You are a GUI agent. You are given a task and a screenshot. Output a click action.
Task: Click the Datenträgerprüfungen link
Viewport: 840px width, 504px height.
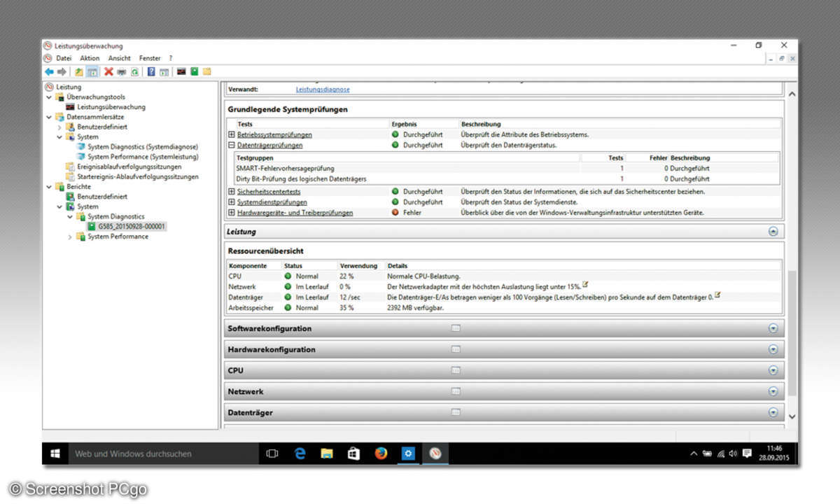click(x=269, y=145)
